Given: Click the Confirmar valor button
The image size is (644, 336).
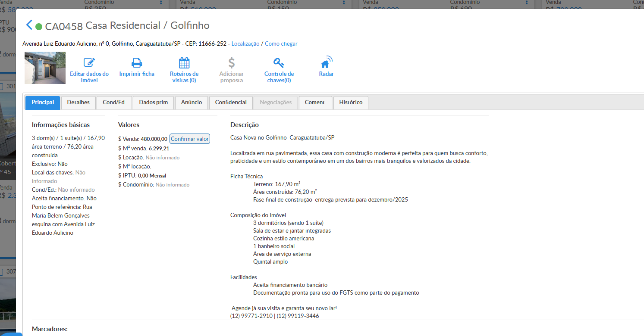Looking at the screenshot, I should point(190,139).
